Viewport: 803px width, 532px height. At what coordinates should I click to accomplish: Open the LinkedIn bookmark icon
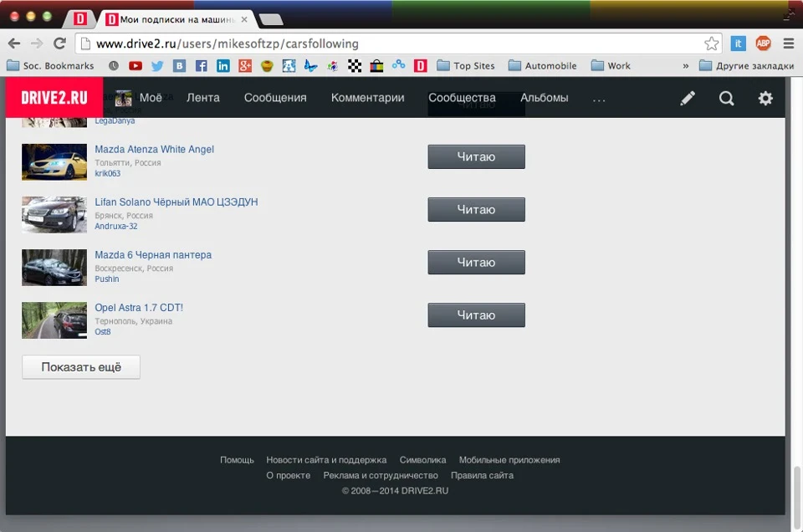point(222,65)
